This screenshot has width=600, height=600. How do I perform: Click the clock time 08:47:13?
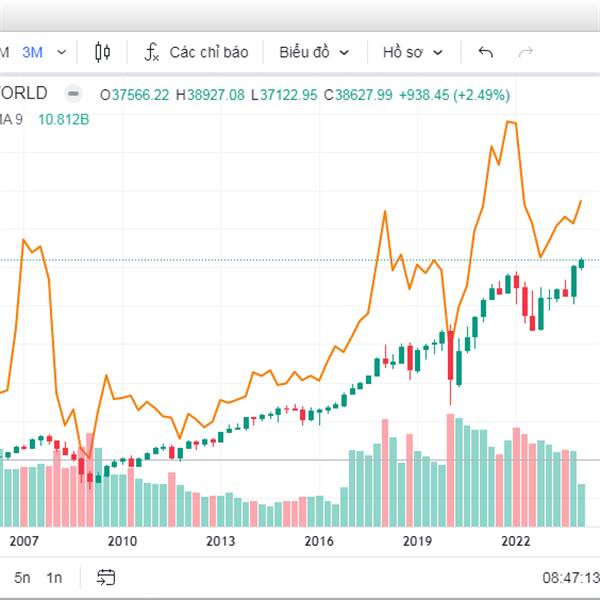(x=571, y=578)
